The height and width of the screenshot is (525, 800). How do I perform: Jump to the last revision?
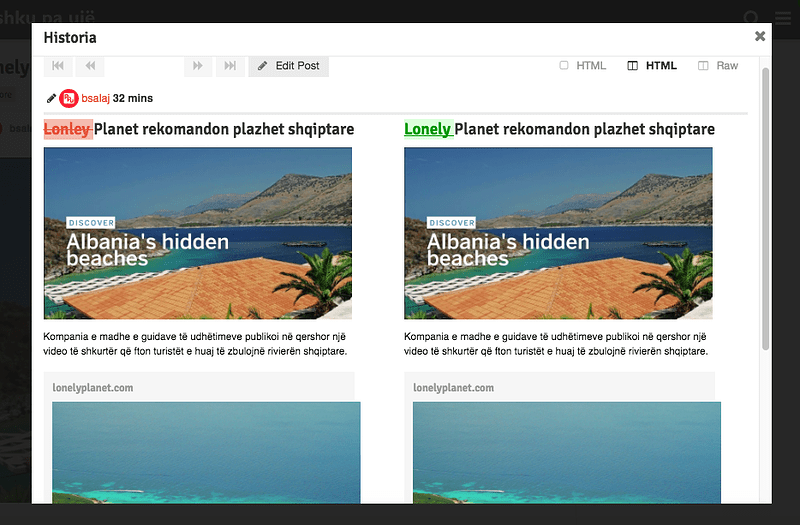pyautogui.click(x=230, y=66)
